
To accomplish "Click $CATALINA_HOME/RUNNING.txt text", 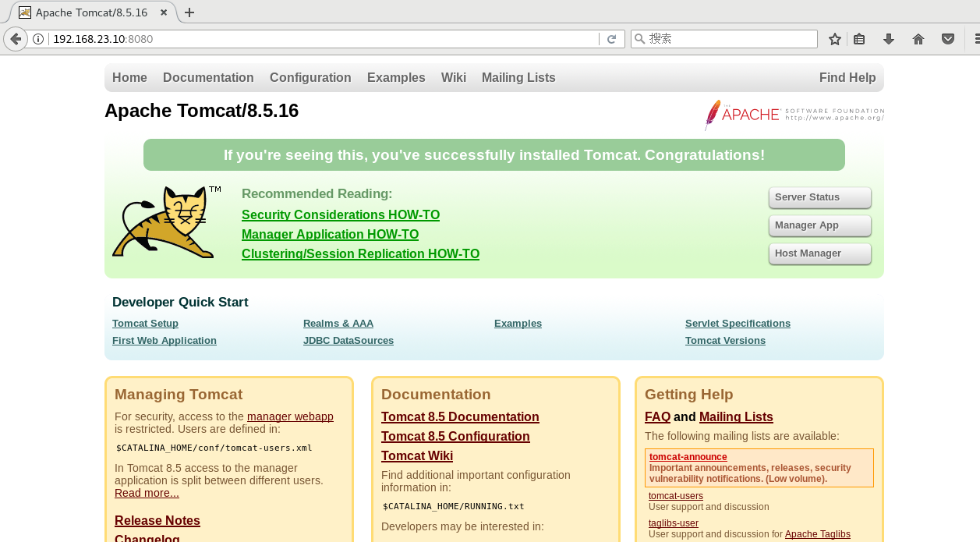I will (454, 507).
